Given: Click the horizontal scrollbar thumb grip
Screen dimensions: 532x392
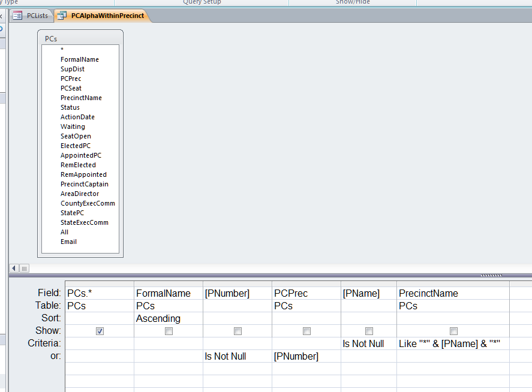Looking at the screenshot, I should [x=24, y=269].
